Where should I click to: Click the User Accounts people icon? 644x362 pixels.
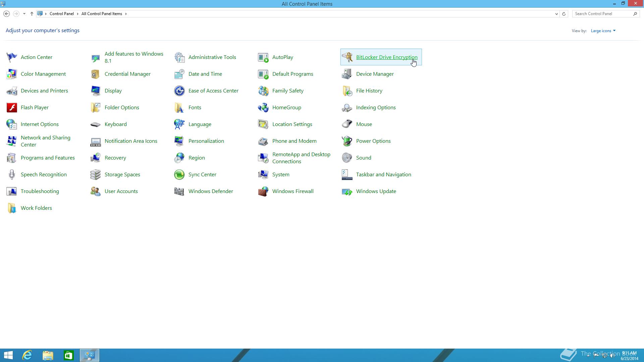(x=96, y=191)
